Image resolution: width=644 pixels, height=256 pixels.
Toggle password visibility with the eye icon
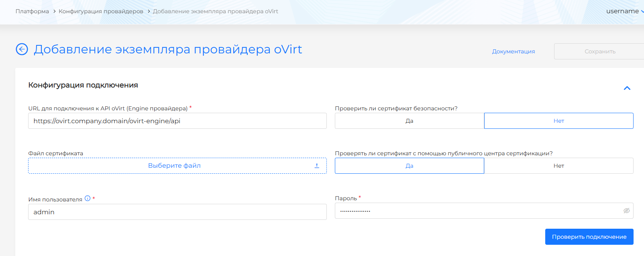tap(626, 211)
